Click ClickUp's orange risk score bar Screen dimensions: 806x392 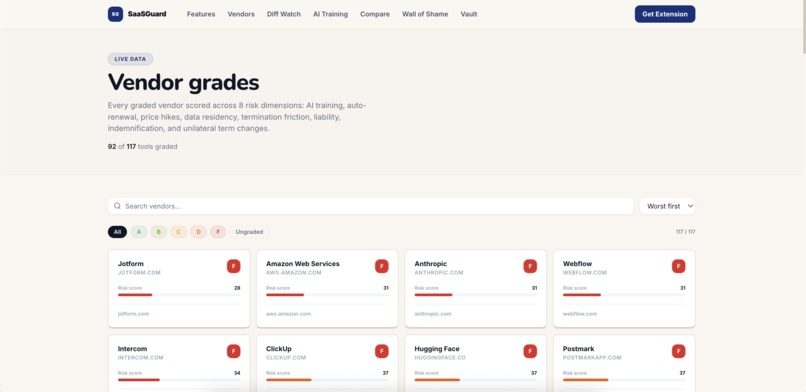(327, 380)
